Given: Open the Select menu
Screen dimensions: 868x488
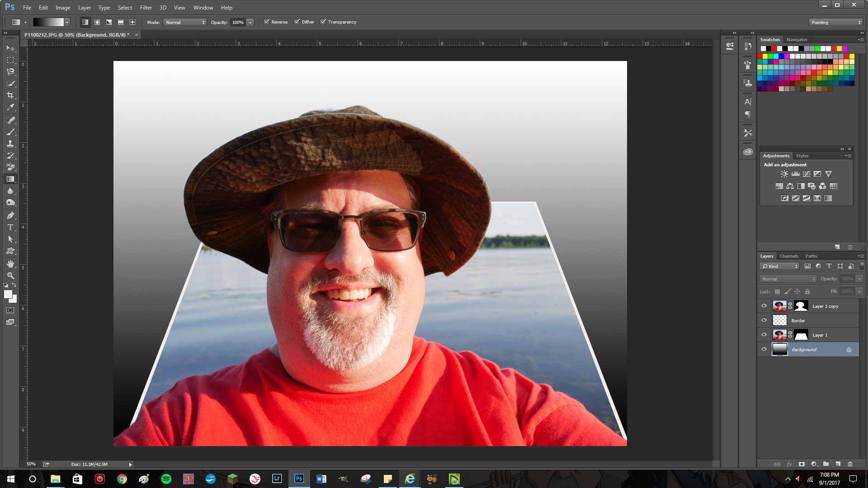Looking at the screenshot, I should click(x=125, y=8).
